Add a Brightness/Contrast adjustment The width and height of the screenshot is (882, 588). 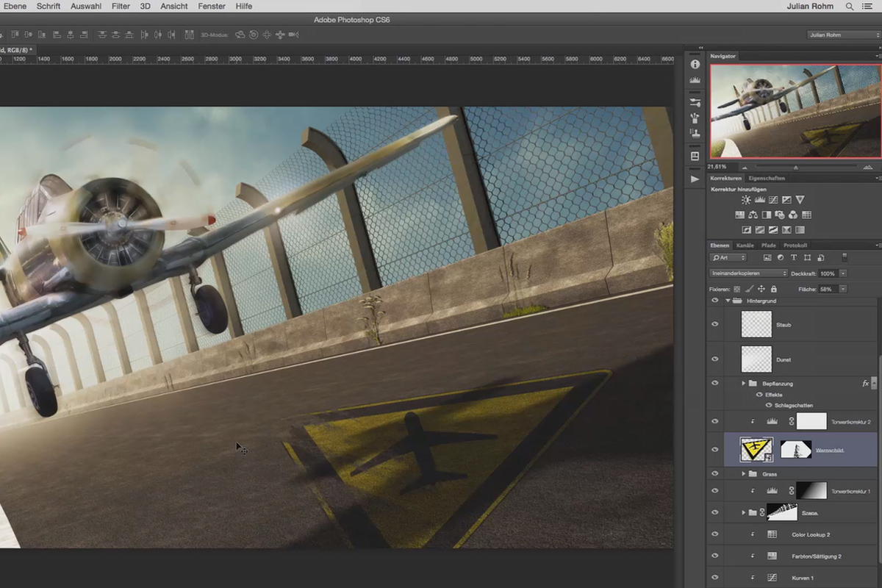746,200
